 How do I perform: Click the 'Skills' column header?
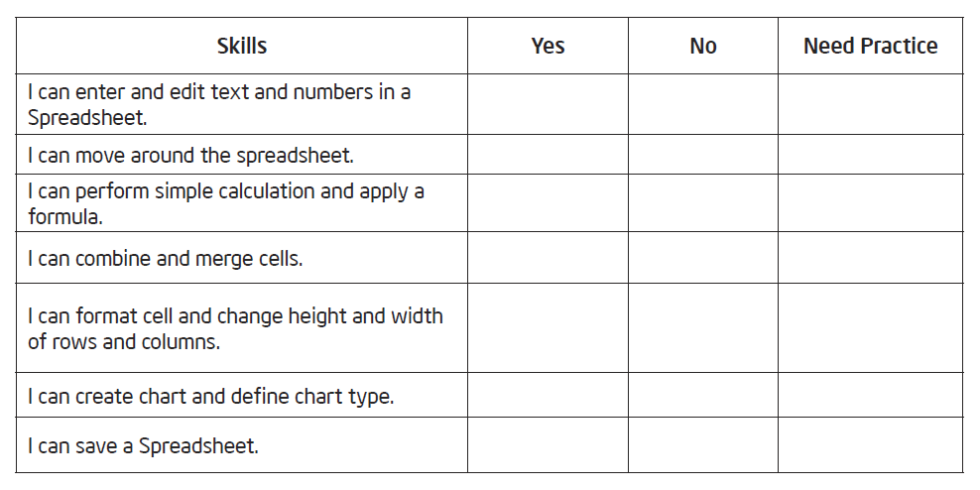tap(242, 46)
